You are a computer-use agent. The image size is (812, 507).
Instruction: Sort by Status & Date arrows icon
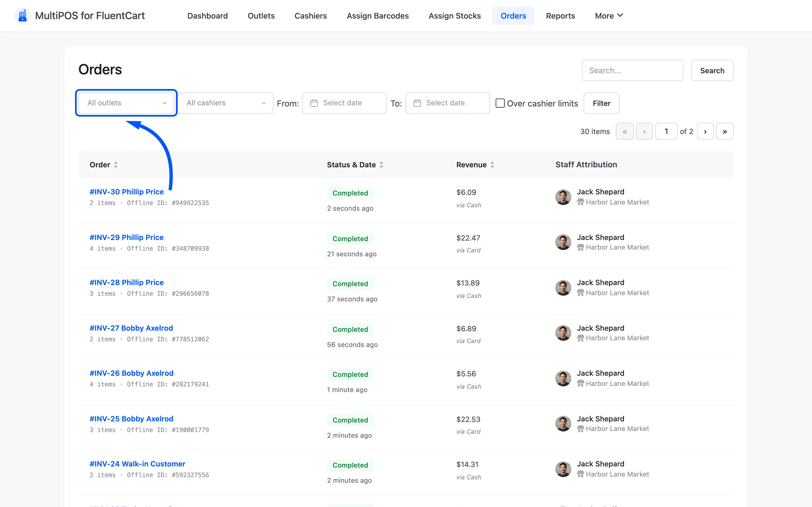pyautogui.click(x=381, y=165)
